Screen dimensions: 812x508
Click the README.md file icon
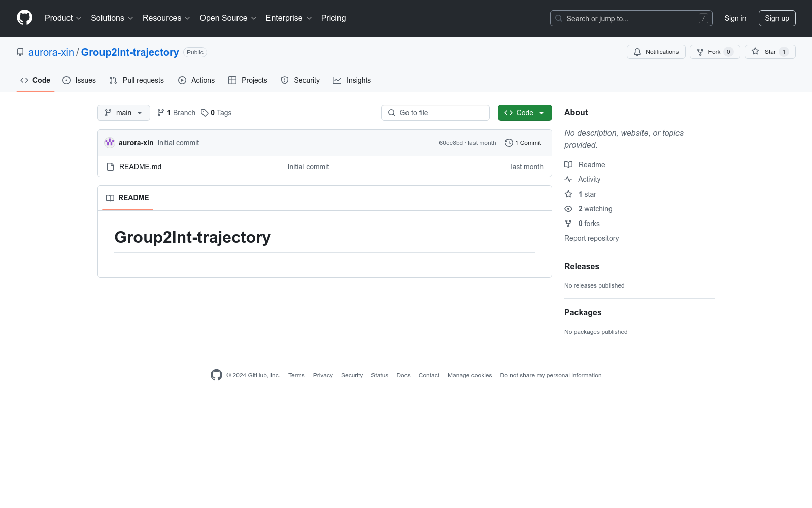pos(110,167)
